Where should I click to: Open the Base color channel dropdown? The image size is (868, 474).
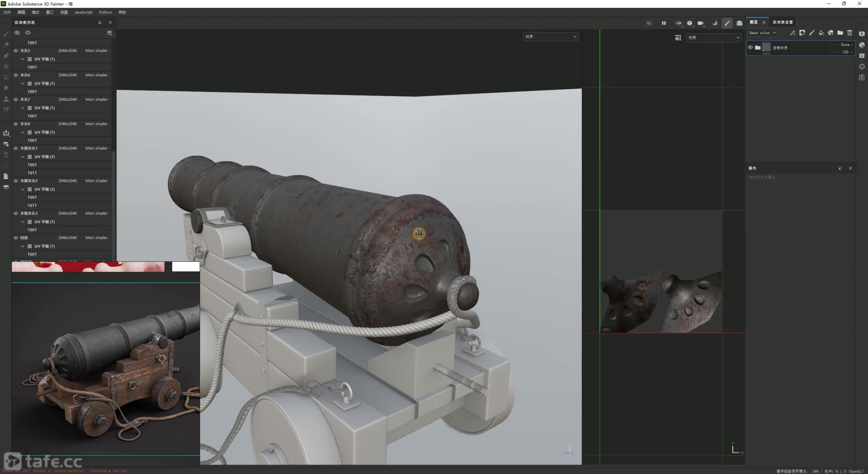click(762, 33)
